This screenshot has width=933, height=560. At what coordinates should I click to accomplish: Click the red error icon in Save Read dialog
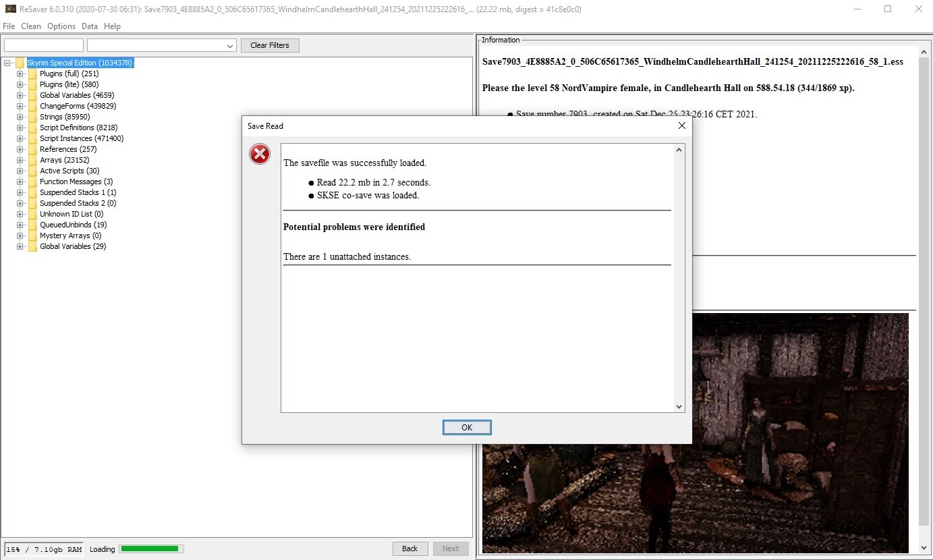260,155
